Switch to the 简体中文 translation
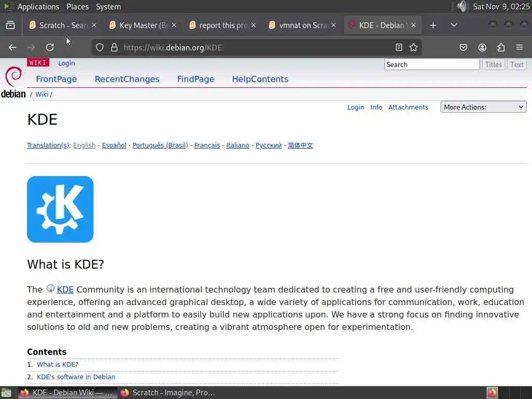Image resolution: width=532 pixels, height=399 pixels. coord(300,145)
